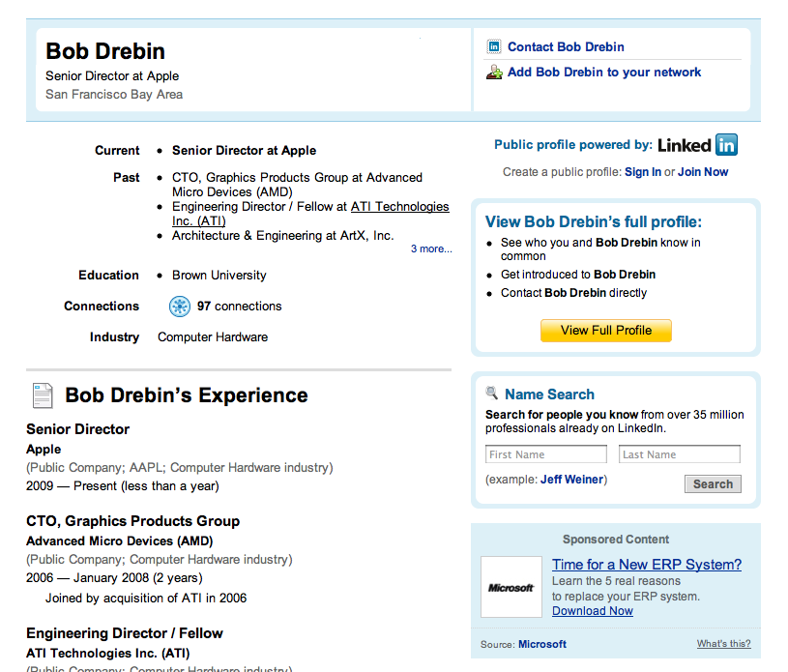Click the document icon beside Bob Drebin's Experience
The height and width of the screenshot is (672, 788).
click(x=43, y=395)
